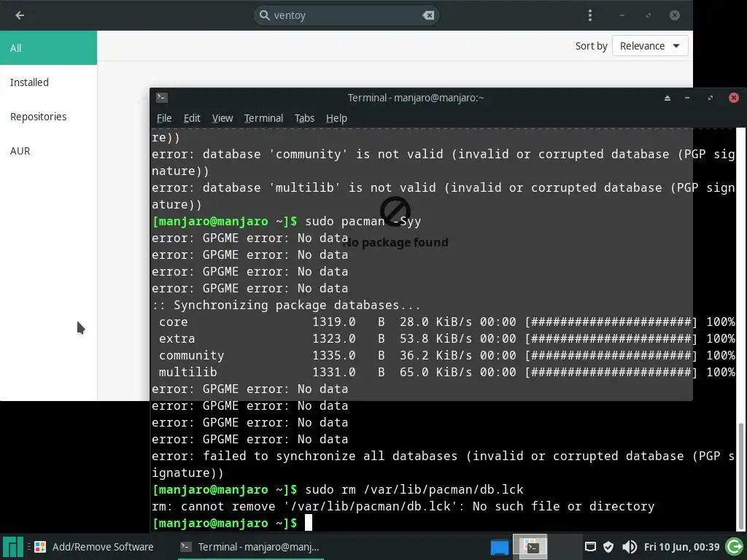This screenshot has width=747, height=560.
Task: Open the Help menu in Terminal
Action: [336, 118]
